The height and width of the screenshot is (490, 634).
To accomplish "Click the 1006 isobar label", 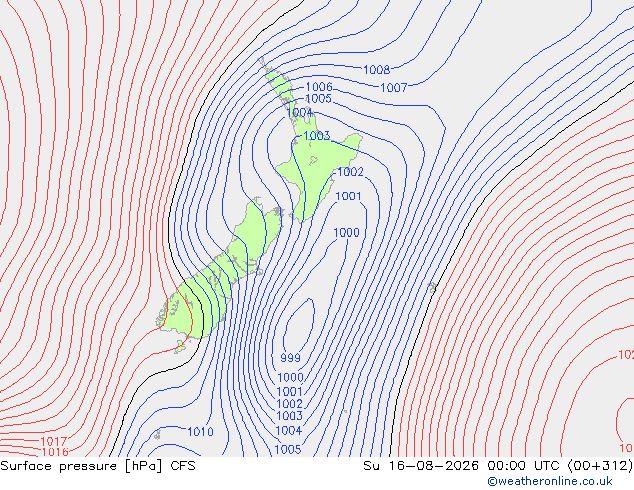I will tap(319, 87).
